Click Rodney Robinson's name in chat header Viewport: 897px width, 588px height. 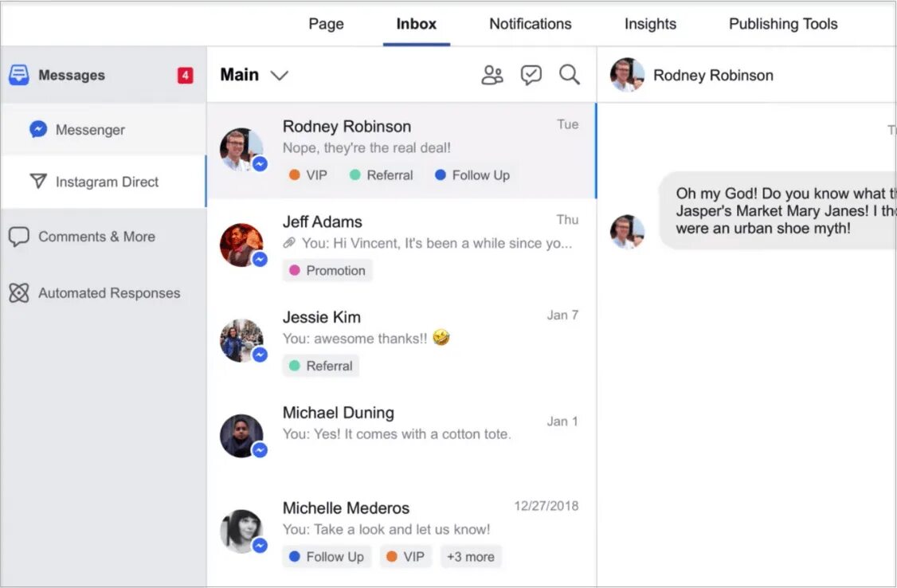pos(713,76)
